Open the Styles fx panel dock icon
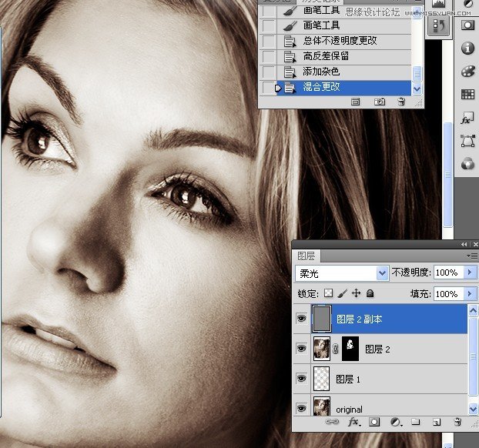Screen dimensions: 479x448 [x=467, y=118]
